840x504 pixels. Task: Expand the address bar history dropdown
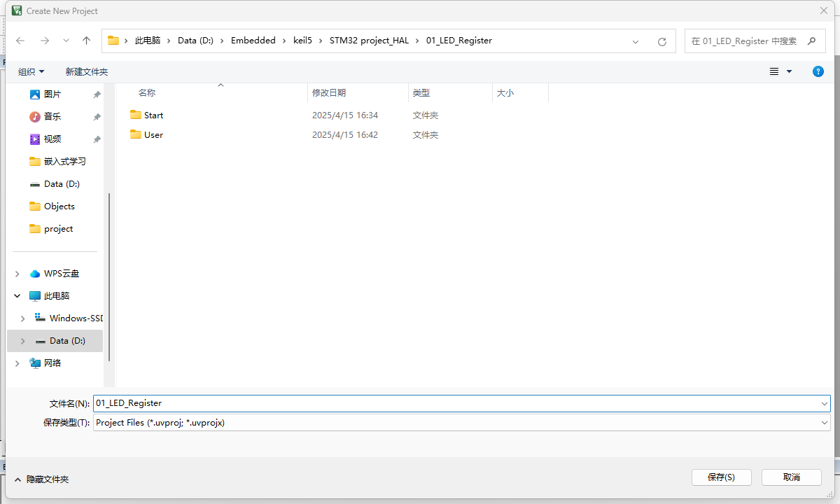636,41
